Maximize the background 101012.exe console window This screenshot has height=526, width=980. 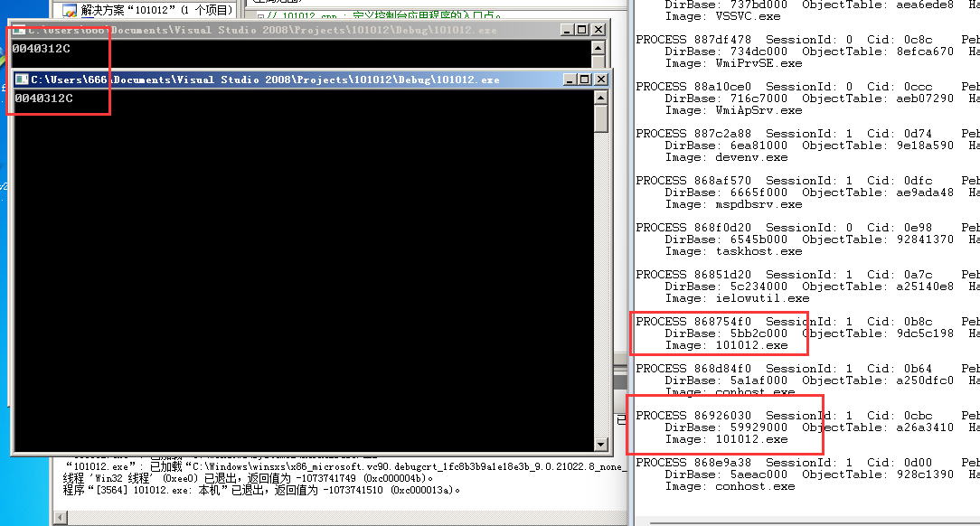click(x=580, y=30)
